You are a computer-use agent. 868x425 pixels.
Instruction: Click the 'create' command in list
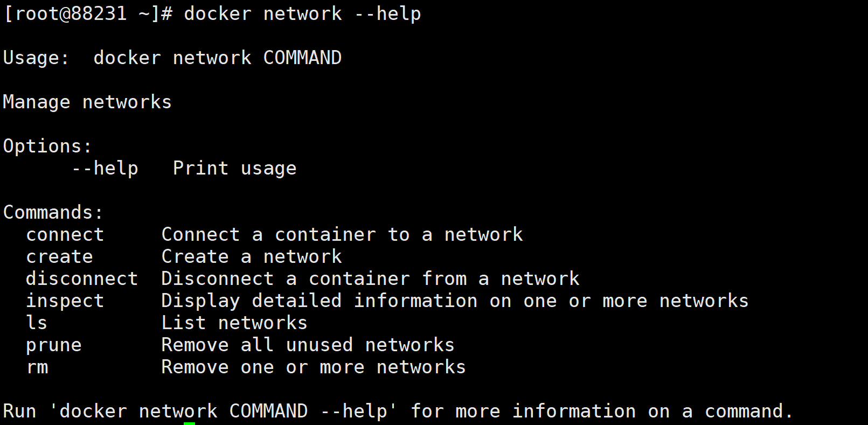59,257
